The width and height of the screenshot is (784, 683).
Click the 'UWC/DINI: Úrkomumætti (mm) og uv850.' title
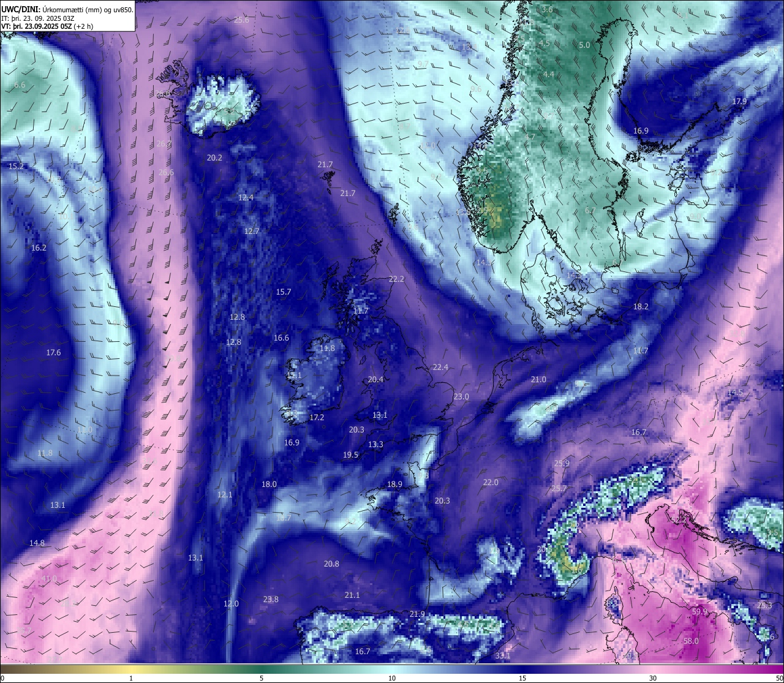(x=67, y=9)
